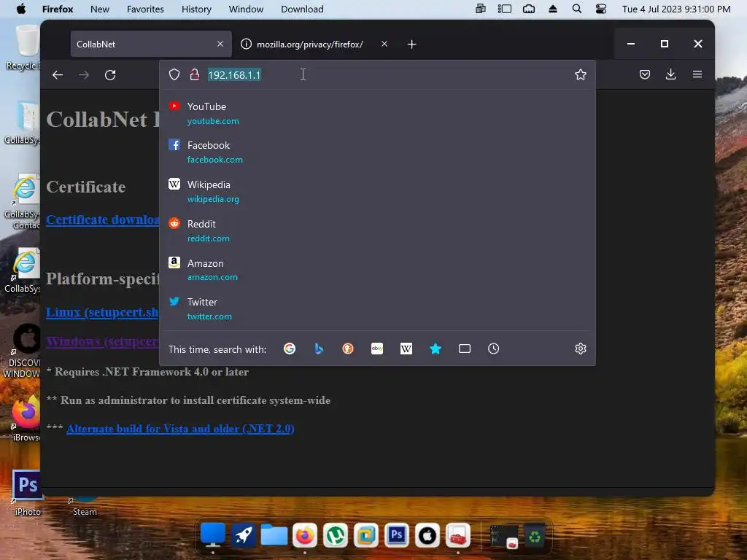Open the Firefox hamburger application menu

click(x=697, y=74)
